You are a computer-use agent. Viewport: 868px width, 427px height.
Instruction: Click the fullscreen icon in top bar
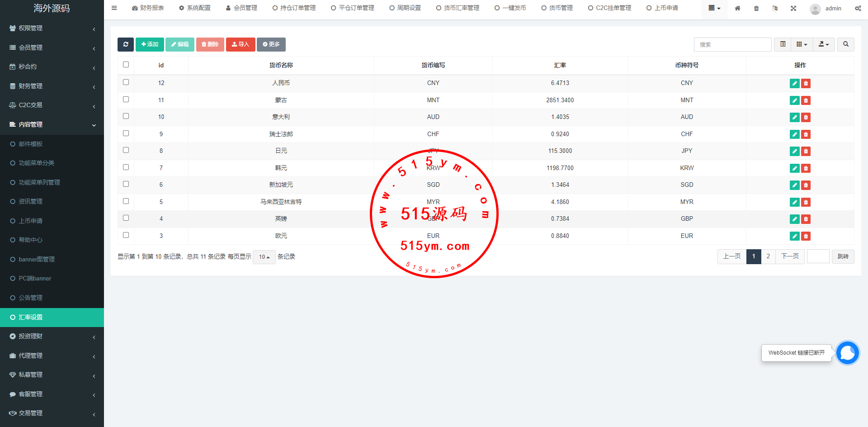[x=793, y=8]
